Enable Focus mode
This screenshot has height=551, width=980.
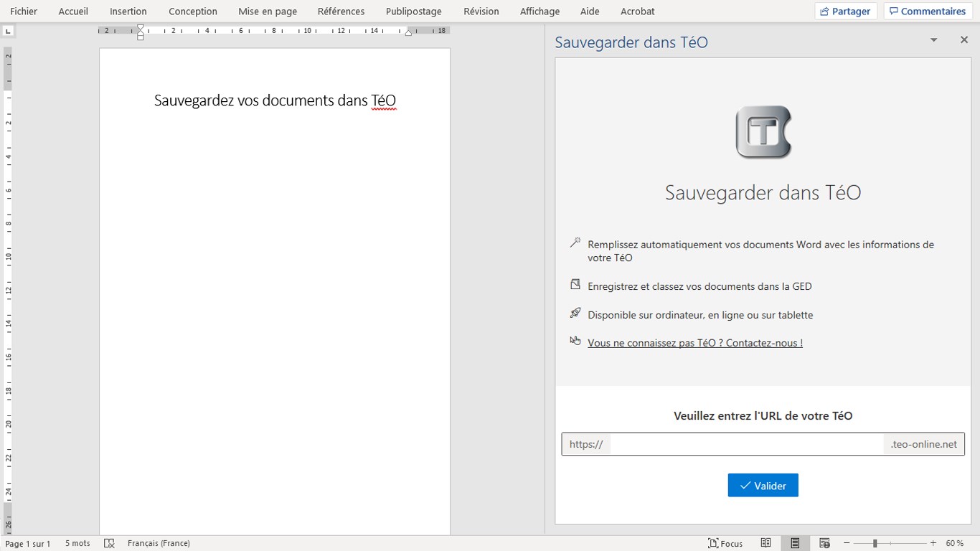coord(725,544)
